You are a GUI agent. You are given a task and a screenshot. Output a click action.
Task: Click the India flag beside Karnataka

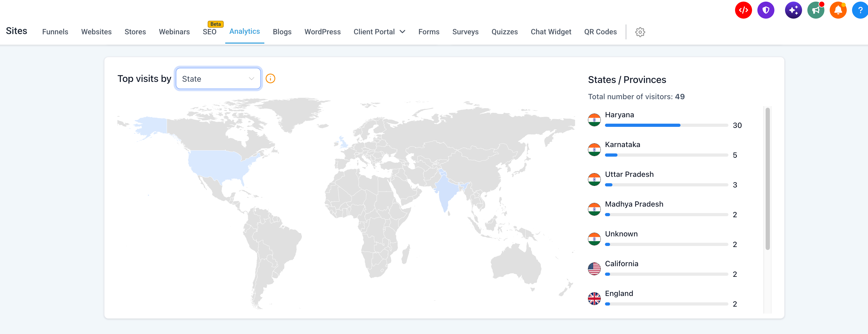pyautogui.click(x=594, y=150)
